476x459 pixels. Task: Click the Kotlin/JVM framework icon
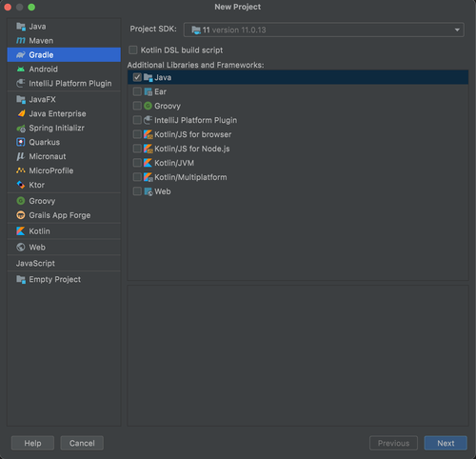(148, 163)
